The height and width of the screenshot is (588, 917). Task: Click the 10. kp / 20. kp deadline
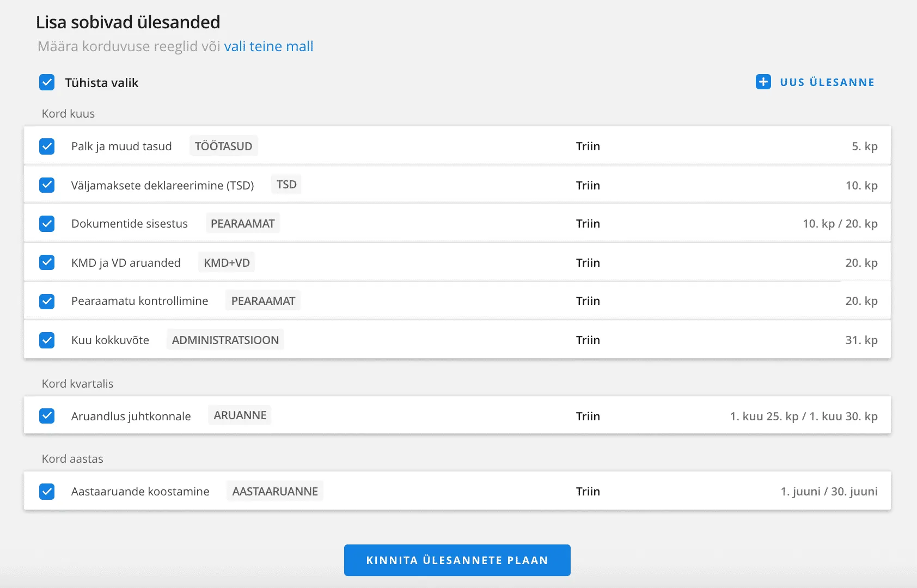(x=840, y=224)
